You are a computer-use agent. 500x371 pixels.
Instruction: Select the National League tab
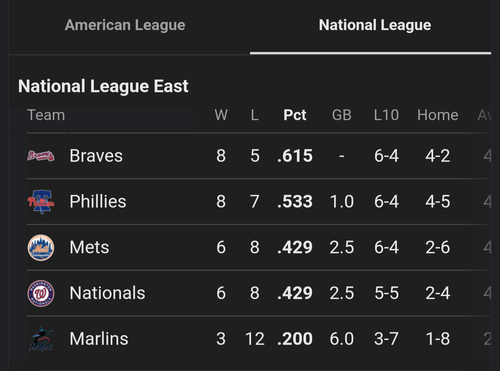pos(375,25)
